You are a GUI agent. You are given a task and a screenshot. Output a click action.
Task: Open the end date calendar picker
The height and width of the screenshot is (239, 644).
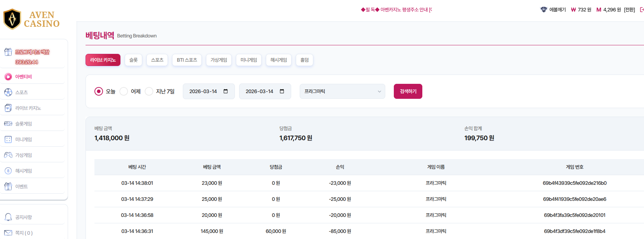282,91
